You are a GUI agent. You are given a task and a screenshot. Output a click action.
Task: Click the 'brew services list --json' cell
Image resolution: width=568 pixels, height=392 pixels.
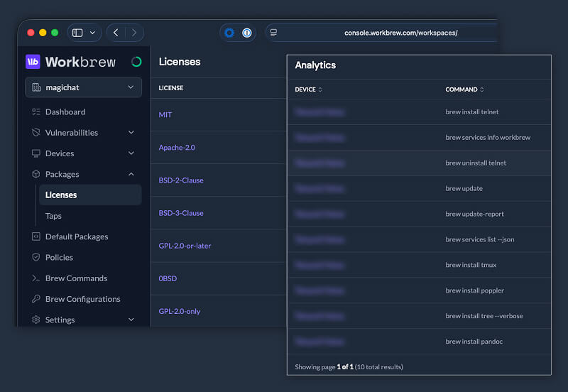(480, 239)
